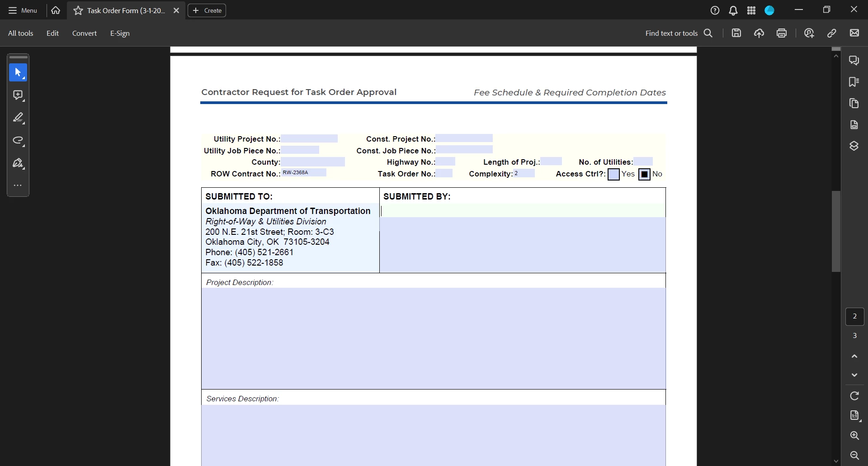Click the Submitted By text area
The image size is (868, 466).
point(523,238)
